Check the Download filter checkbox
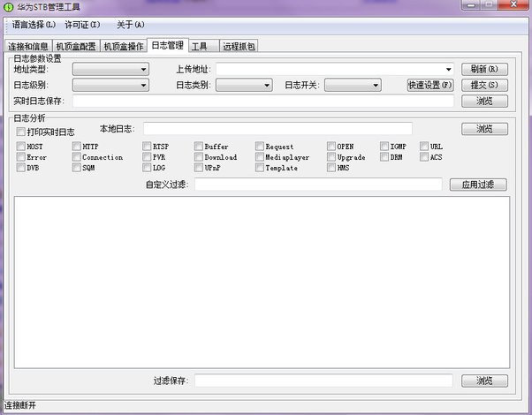 coord(199,156)
